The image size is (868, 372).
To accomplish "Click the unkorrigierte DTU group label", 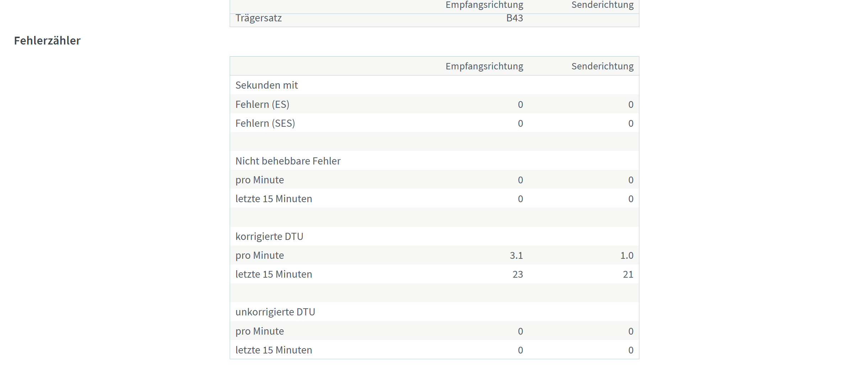I will tap(275, 312).
